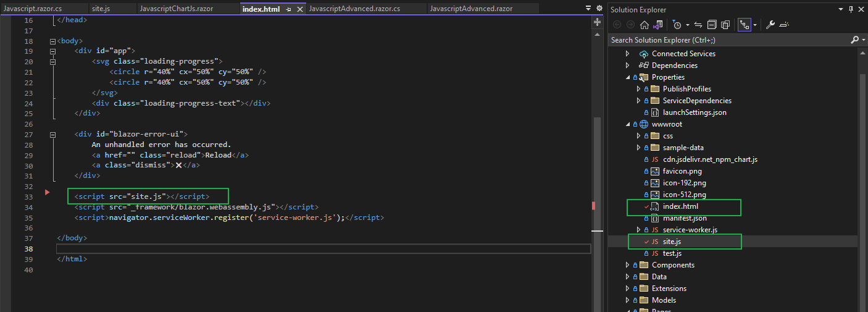Switch to the JavascriptChartJs.razor tab
Image resolution: width=868 pixels, height=312 pixels.
pos(176,9)
